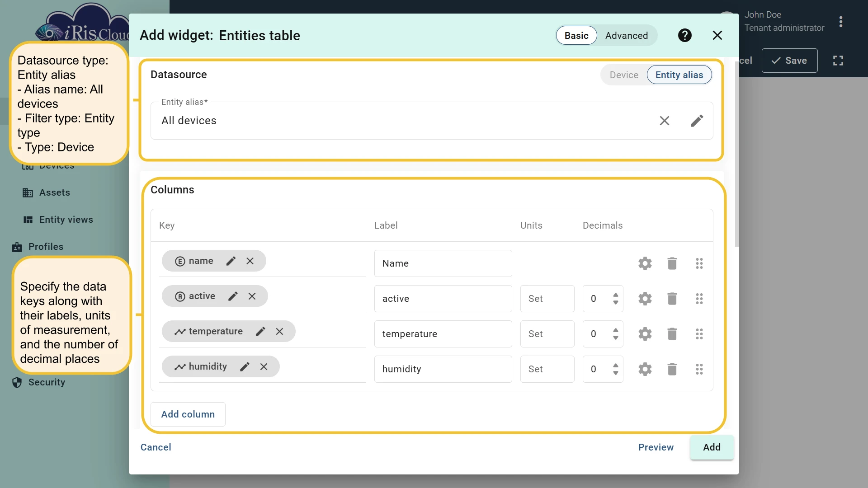
Task: Expand Profiles in sidebar
Action: pos(38,247)
